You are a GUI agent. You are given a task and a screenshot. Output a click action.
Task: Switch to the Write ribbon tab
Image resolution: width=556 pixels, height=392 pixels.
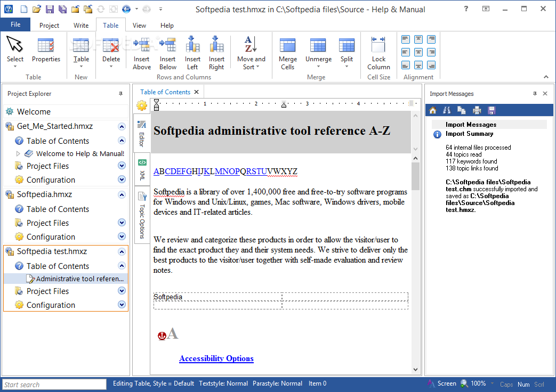click(x=81, y=26)
